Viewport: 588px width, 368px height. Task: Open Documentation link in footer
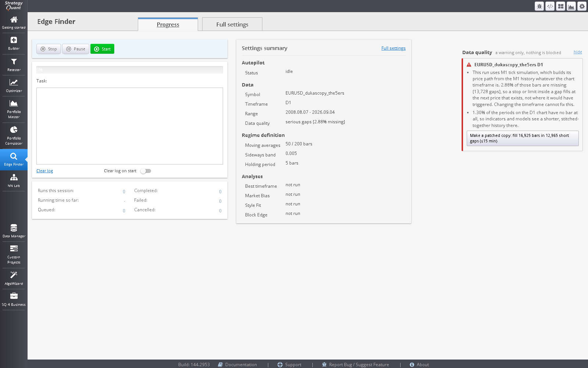(x=237, y=365)
